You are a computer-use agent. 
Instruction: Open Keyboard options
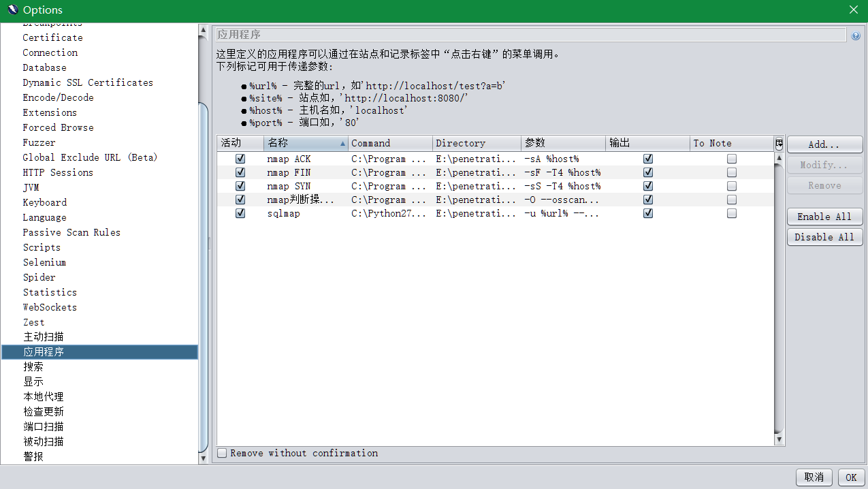pos(45,202)
